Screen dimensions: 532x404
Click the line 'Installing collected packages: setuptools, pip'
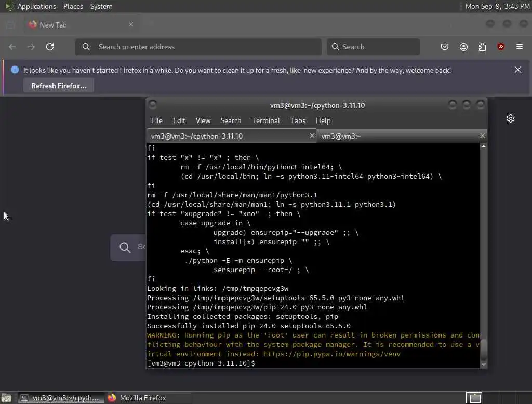pos(243,316)
